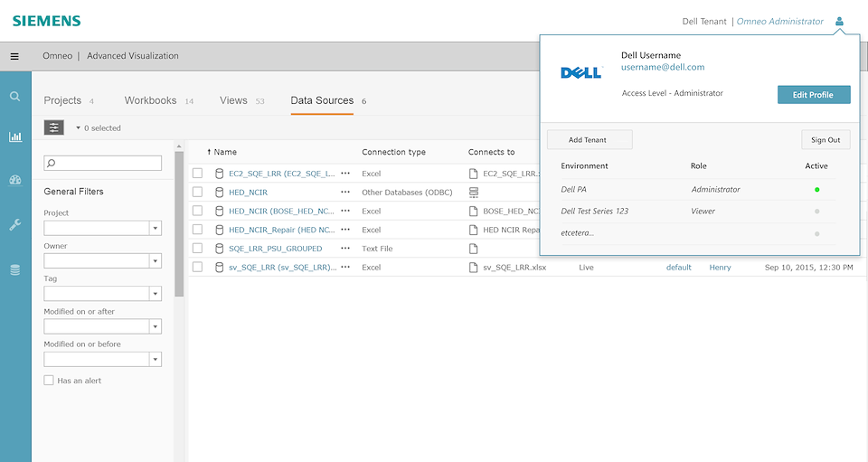
Task: Check the SQE_LRR_PSU_GROUPED row checkbox
Action: [x=198, y=249]
